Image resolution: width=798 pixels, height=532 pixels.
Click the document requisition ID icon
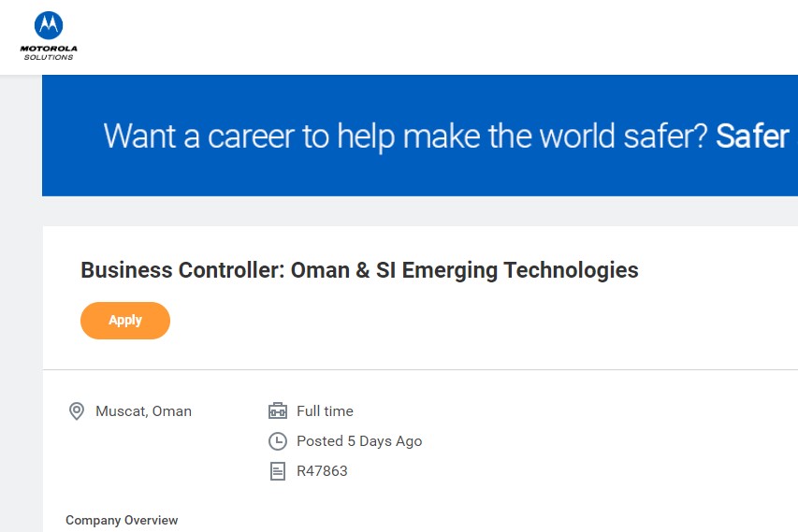pyautogui.click(x=277, y=471)
